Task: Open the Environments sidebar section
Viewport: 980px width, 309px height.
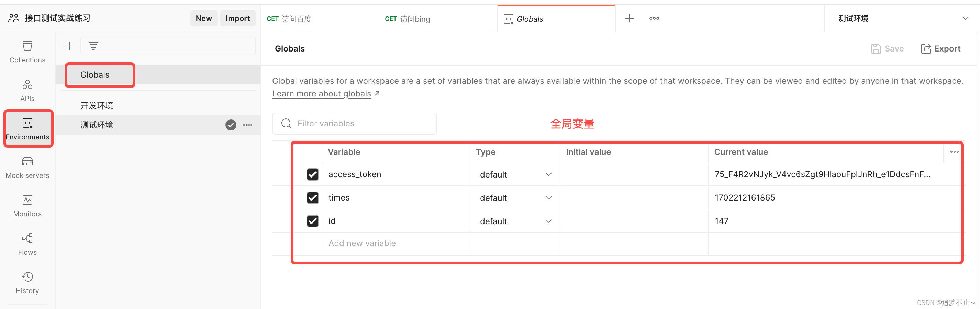Action: click(27, 129)
